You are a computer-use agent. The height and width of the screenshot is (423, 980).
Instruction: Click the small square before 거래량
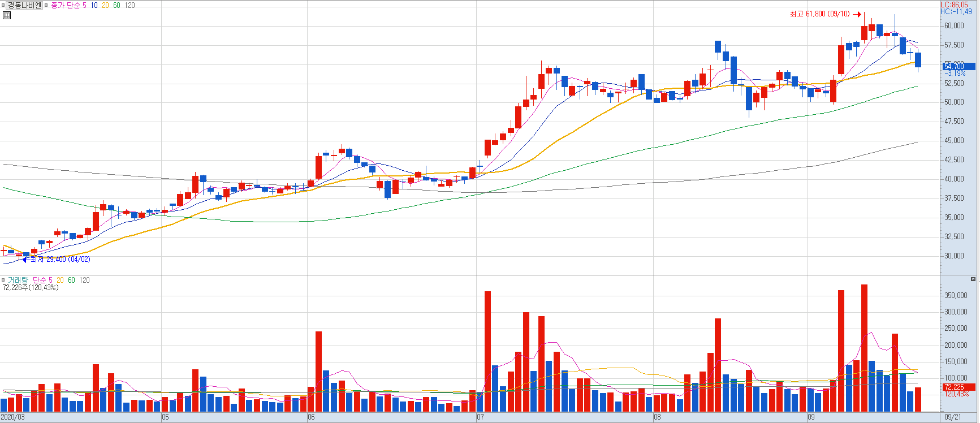click(x=3, y=280)
